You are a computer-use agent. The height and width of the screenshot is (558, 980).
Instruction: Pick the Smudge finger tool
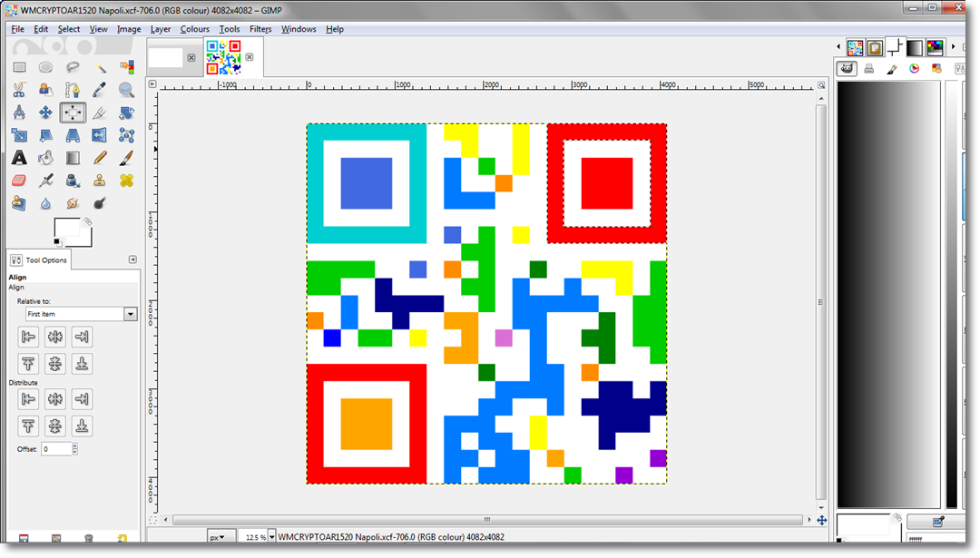(x=73, y=203)
